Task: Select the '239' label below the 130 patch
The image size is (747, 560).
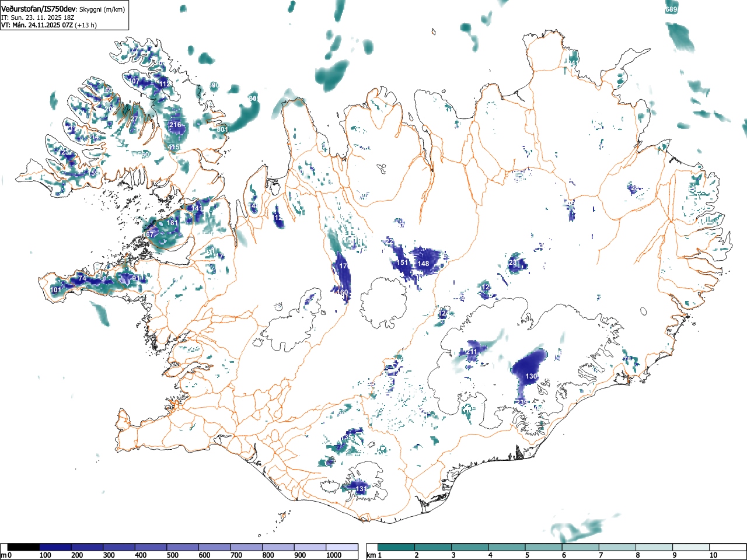Action: tap(522, 402)
